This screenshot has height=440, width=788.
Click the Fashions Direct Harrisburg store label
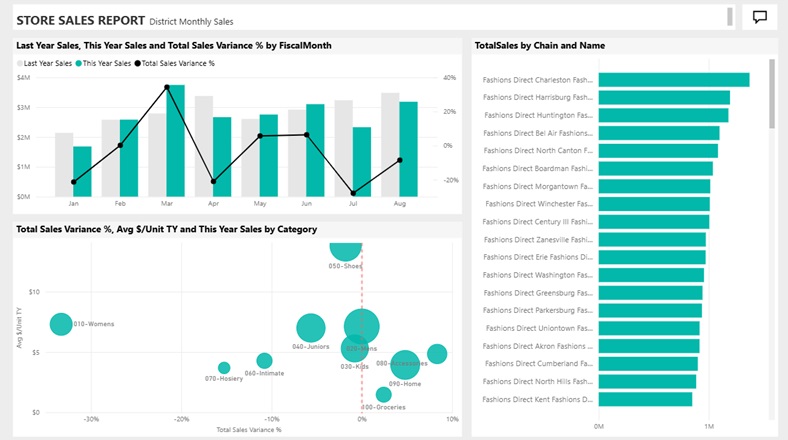pyautogui.click(x=538, y=98)
